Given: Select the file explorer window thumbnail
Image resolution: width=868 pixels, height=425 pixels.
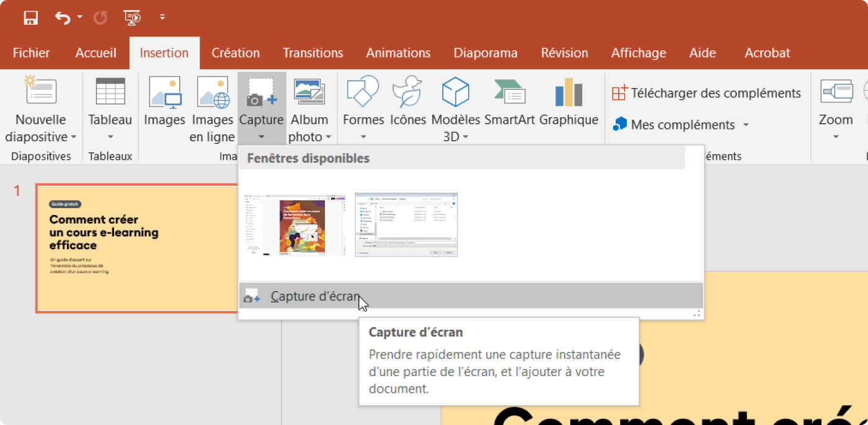Looking at the screenshot, I should 407,224.
